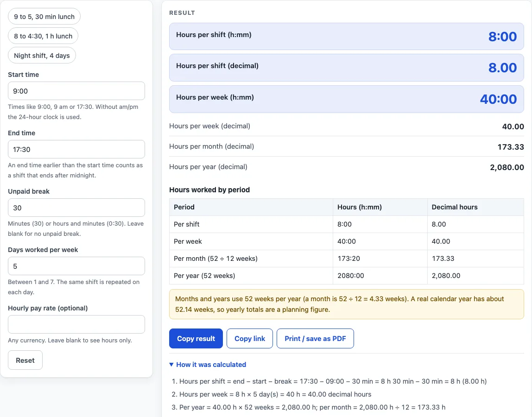Click the 52-weeks-per-year planning note

(347, 304)
